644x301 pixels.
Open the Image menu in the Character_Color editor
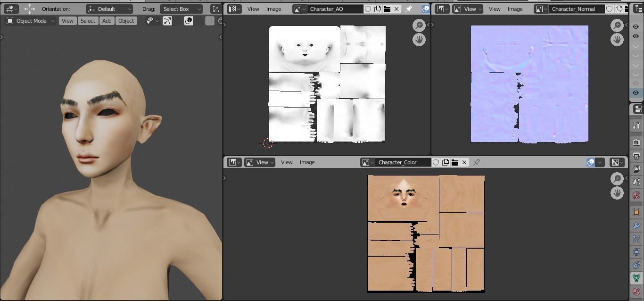click(307, 162)
